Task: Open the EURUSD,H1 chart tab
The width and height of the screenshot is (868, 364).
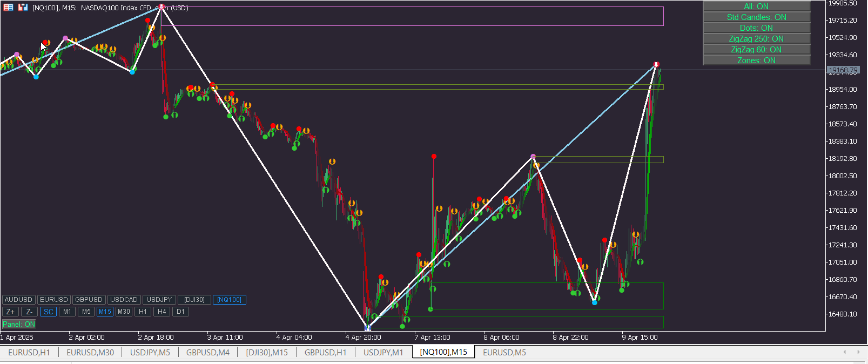Action: [x=29, y=352]
